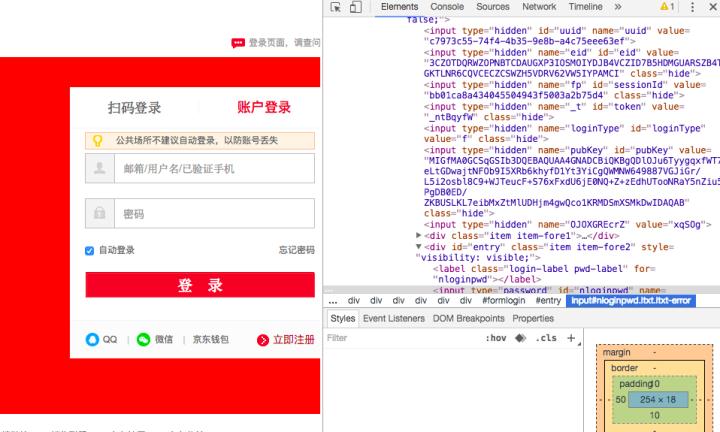720x432 pixels.
Task: Select the label pwd-label line
Action: pyautogui.click(x=544, y=274)
